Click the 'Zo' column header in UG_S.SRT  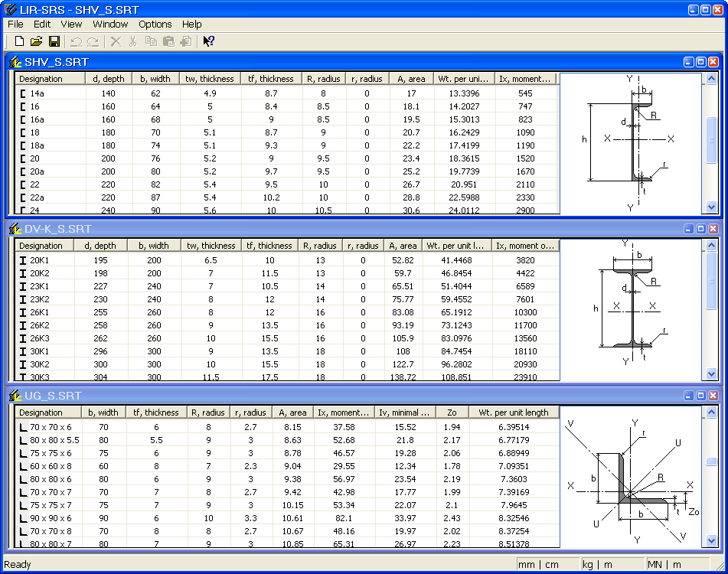[452, 413]
